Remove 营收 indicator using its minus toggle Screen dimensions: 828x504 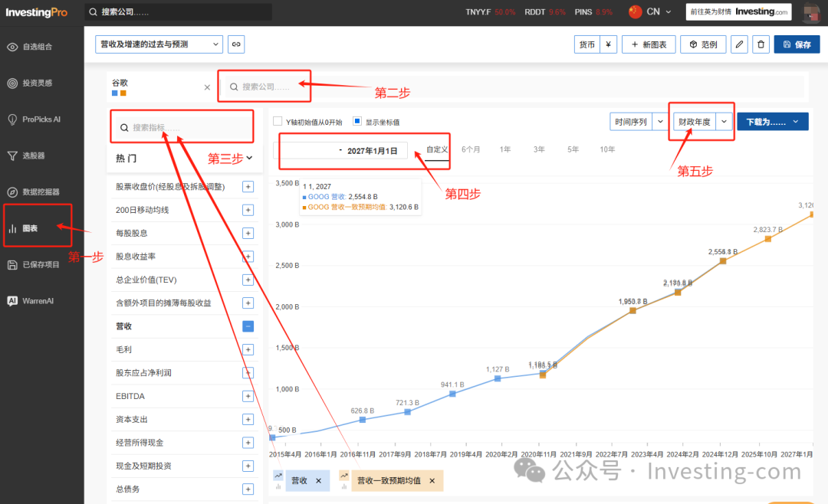(x=248, y=326)
